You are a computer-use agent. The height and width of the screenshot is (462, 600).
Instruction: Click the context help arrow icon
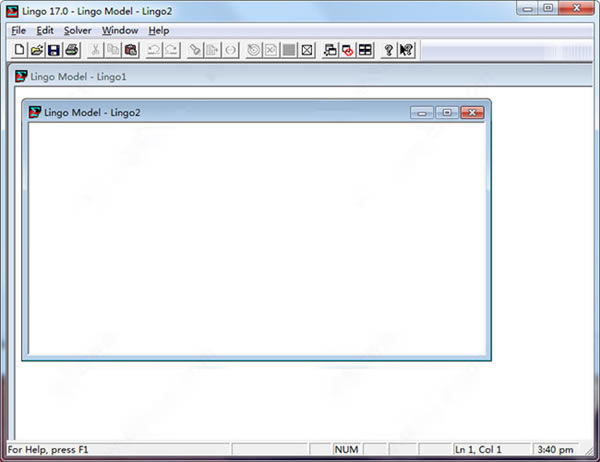(406, 49)
